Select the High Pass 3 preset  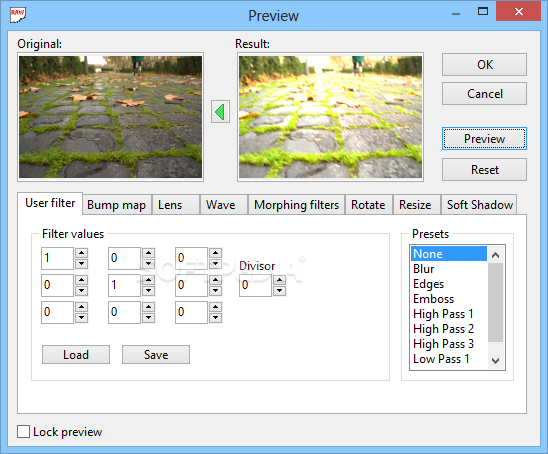449,344
